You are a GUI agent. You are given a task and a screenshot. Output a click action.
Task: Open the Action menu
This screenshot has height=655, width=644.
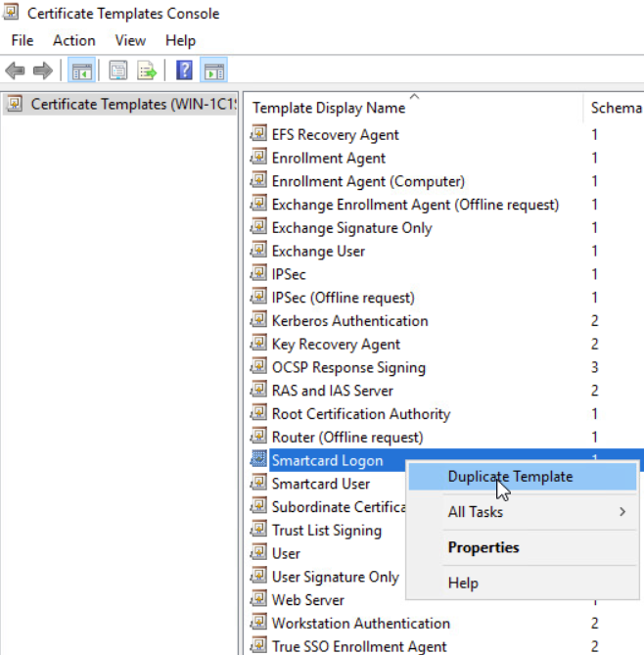point(74,40)
